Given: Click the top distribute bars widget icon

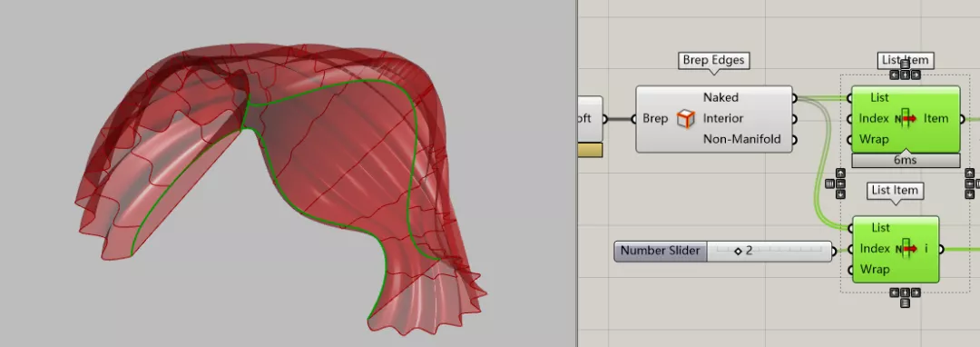Looking at the screenshot, I should point(905,64).
